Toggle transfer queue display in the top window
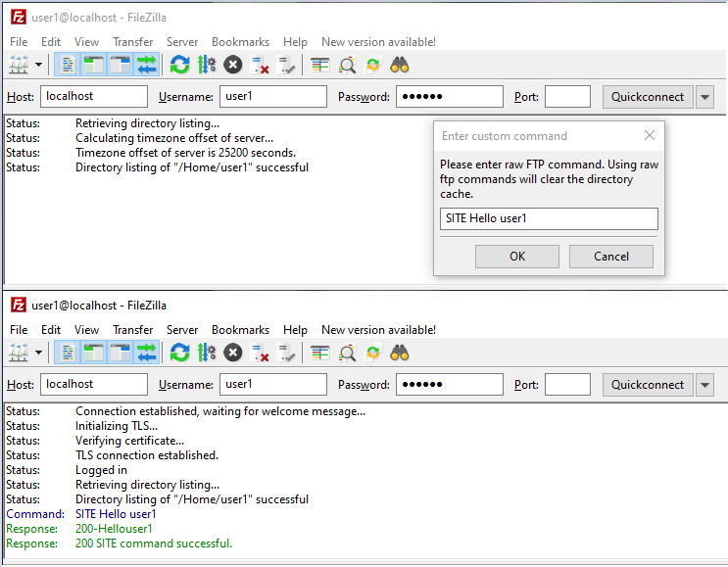Screen dimensions: 728x567 click(147, 66)
